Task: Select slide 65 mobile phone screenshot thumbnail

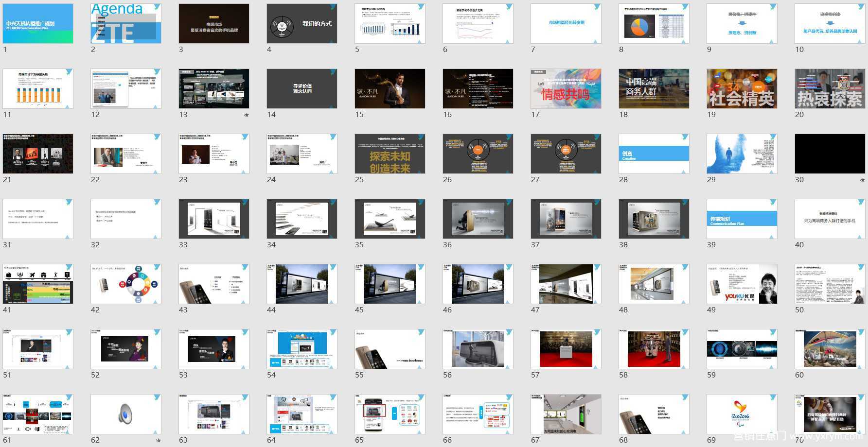Action: click(390, 414)
